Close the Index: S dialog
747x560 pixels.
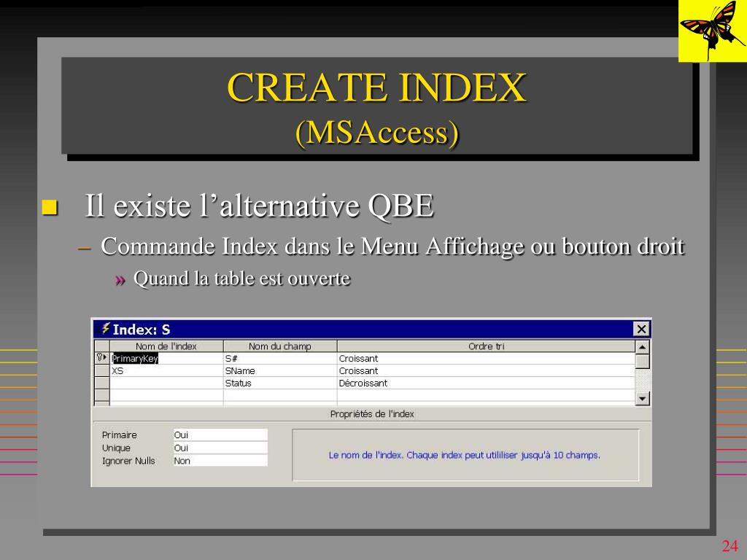pos(641,329)
